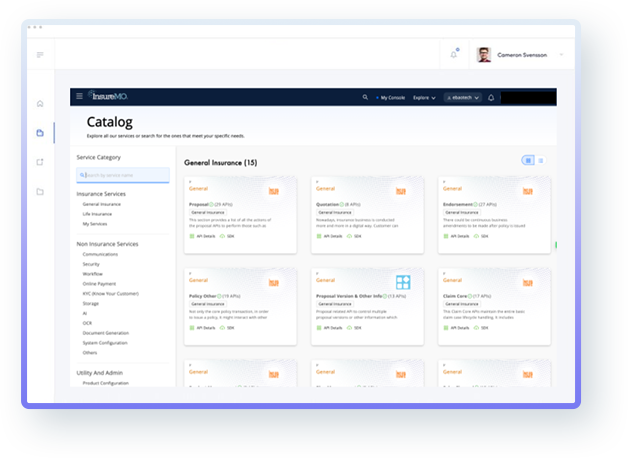Go to the home icon in left rail

pos(40,104)
